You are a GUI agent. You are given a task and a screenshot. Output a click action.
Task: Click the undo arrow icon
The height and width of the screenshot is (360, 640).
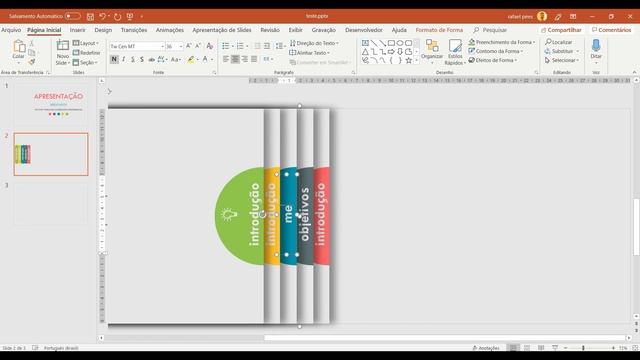pos(102,16)
